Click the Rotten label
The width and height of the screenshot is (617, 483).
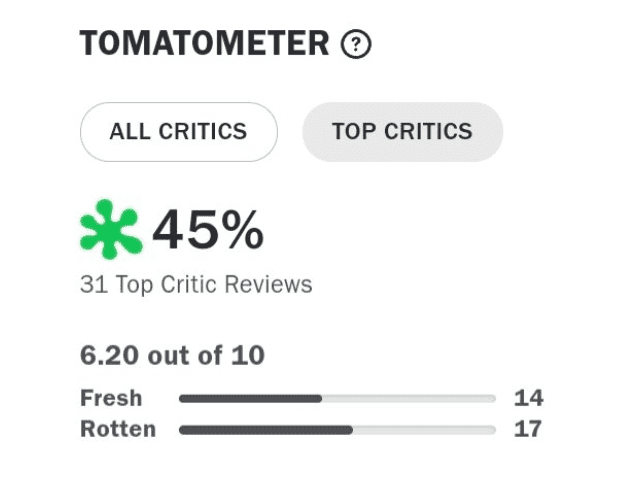pos(118,429)
